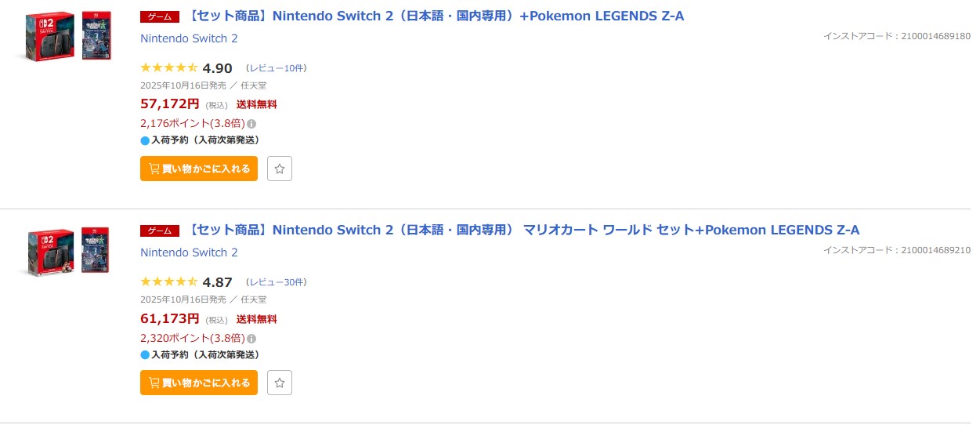Click the star rating showing 4.90
This screenshot has height=432, width=980.
[x=168, y=68]
